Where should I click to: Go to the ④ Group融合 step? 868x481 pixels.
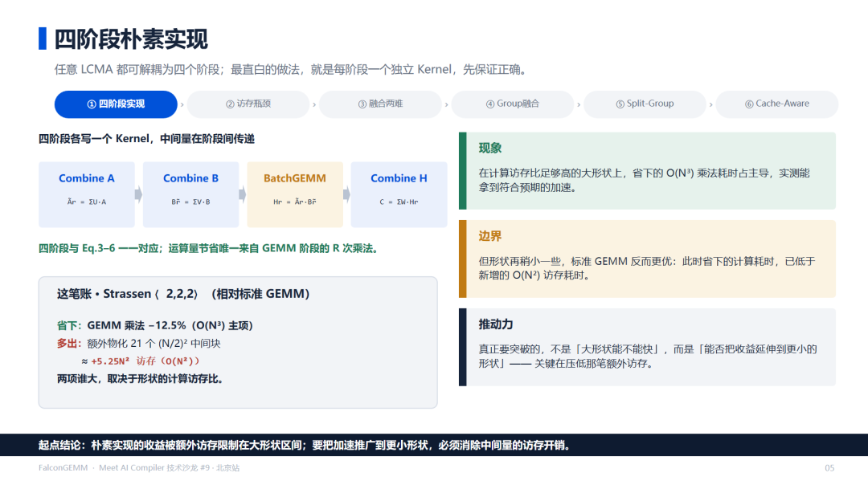[x=513, y=104]
